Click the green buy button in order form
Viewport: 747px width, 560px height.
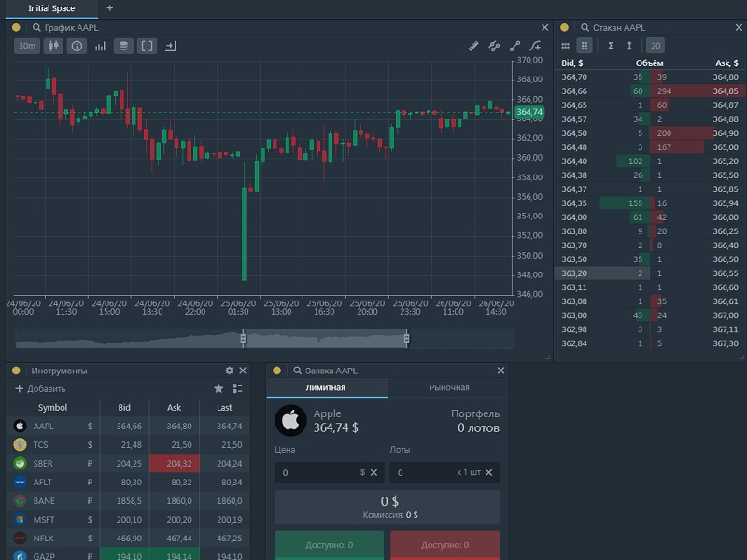click(x=329, y=545)
